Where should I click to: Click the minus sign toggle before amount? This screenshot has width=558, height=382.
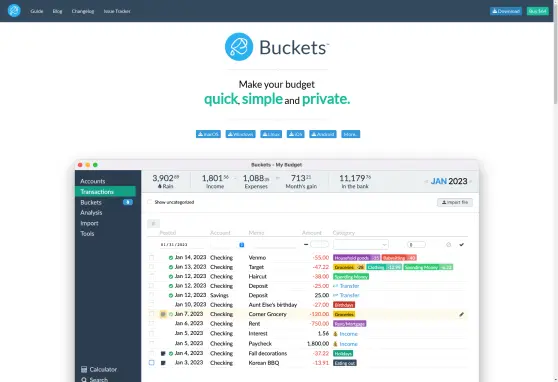pos(306,245)
